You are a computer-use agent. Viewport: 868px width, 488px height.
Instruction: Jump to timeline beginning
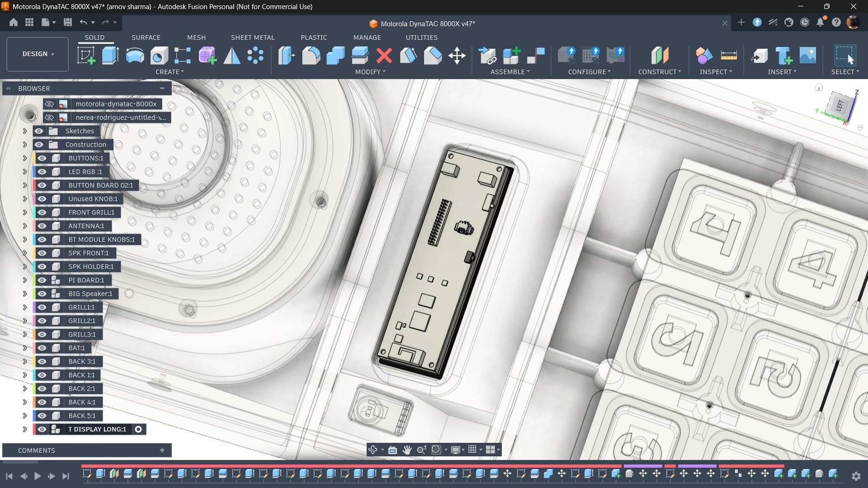[x=9, y=476]
